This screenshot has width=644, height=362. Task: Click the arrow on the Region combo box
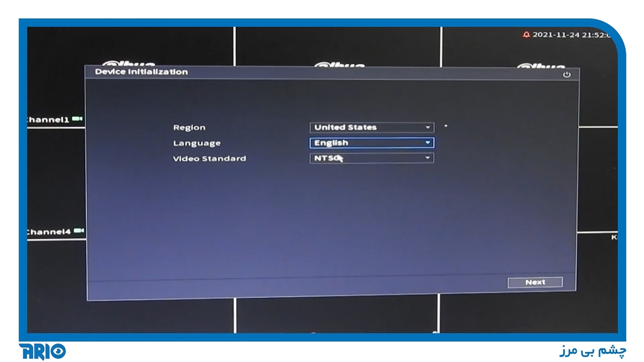[428, 128]
